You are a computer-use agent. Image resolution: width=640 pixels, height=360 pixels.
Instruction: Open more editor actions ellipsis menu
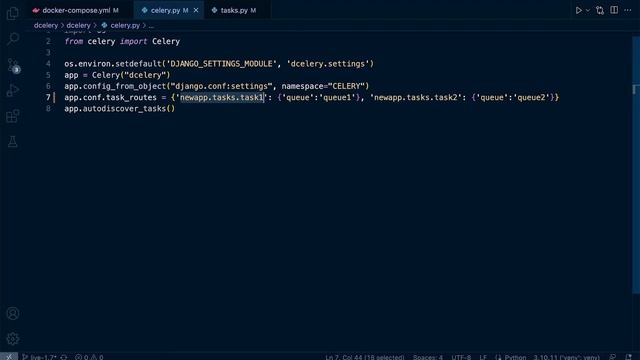(x=628, y=10)
